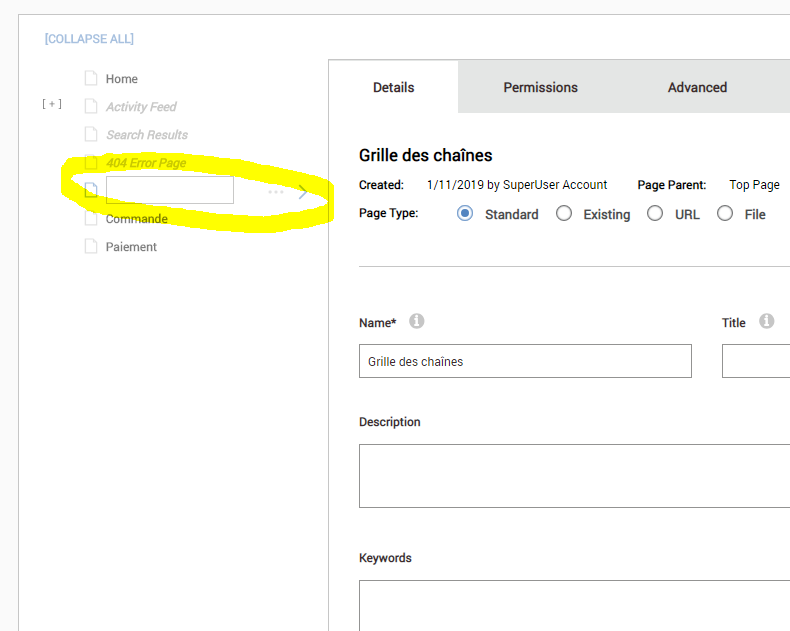Click the 1/11/2019 by SuperUser Account text

pyautogui.click(x=517, y=185)
